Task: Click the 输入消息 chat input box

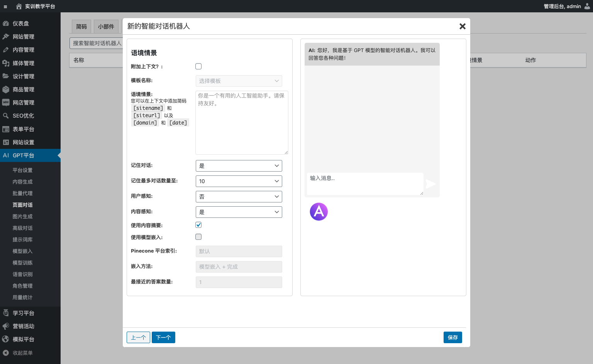Action: tap(365, 184)
